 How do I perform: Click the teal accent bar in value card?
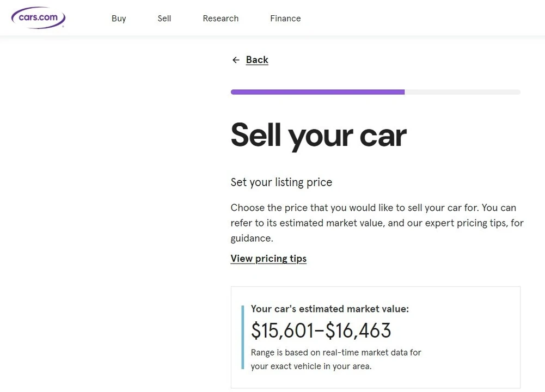pyautogui.click(x=243, y=337)
